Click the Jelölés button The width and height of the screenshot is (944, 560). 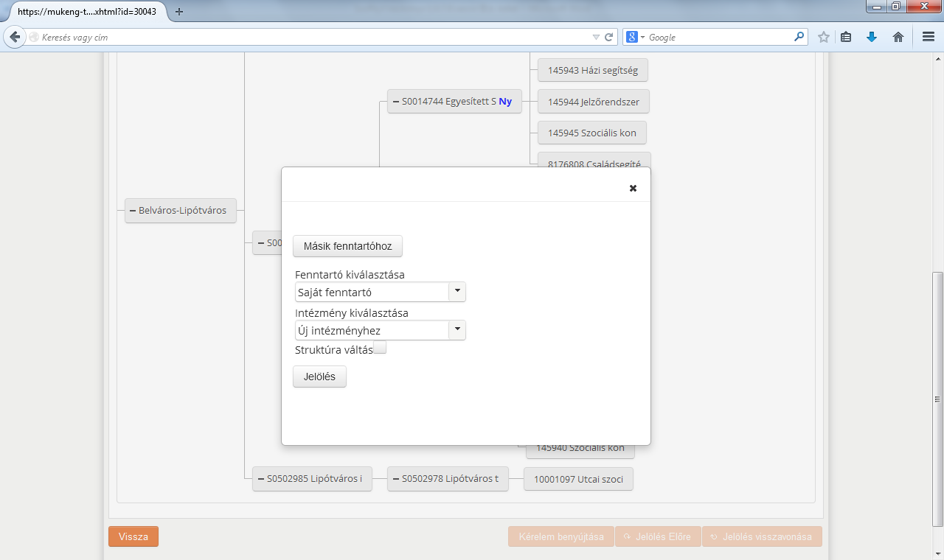pyautogui.click(x=319, y=377)
